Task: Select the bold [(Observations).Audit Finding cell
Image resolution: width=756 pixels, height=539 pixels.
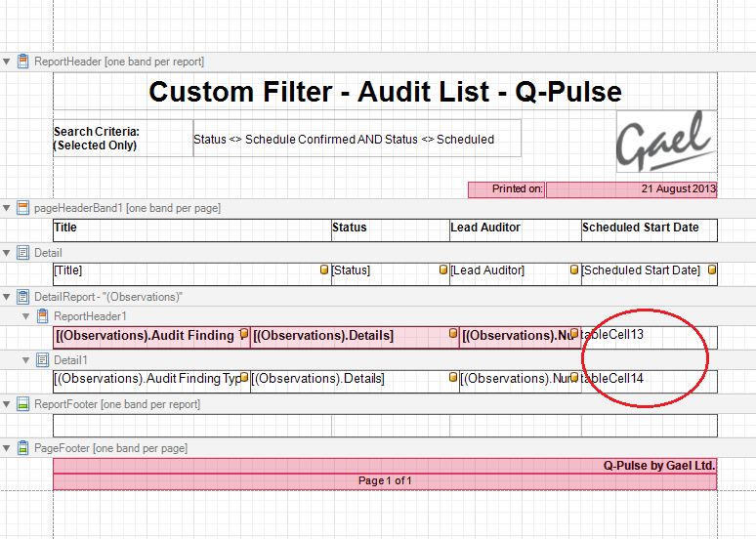Action: click(x=151, y=338)
